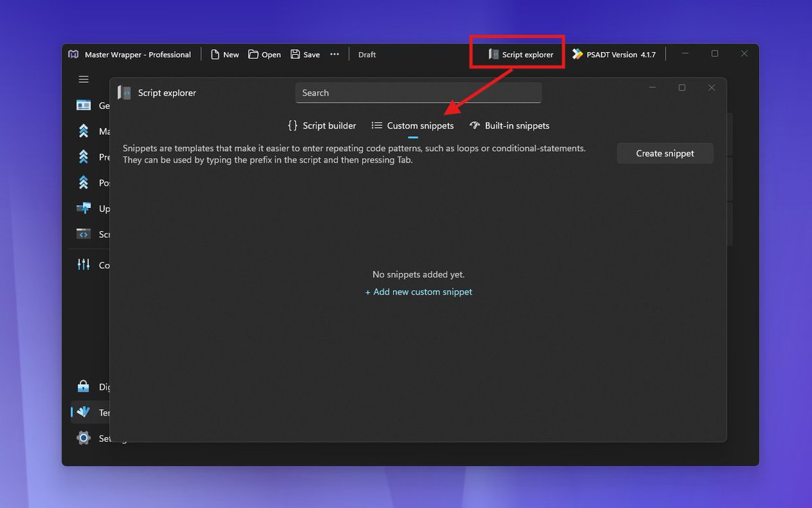Close the Master Wrapper main window
This screenshot has width=812, height=508.
744,54
